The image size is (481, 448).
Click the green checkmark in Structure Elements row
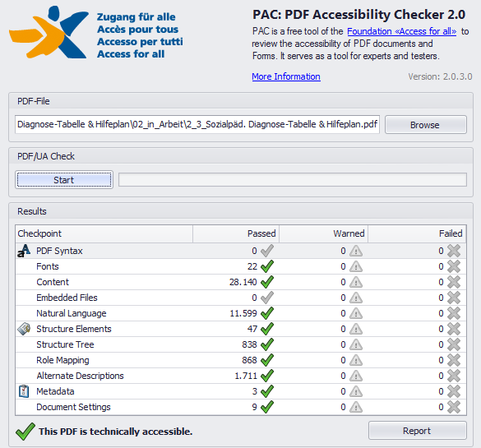pos(267,329)
